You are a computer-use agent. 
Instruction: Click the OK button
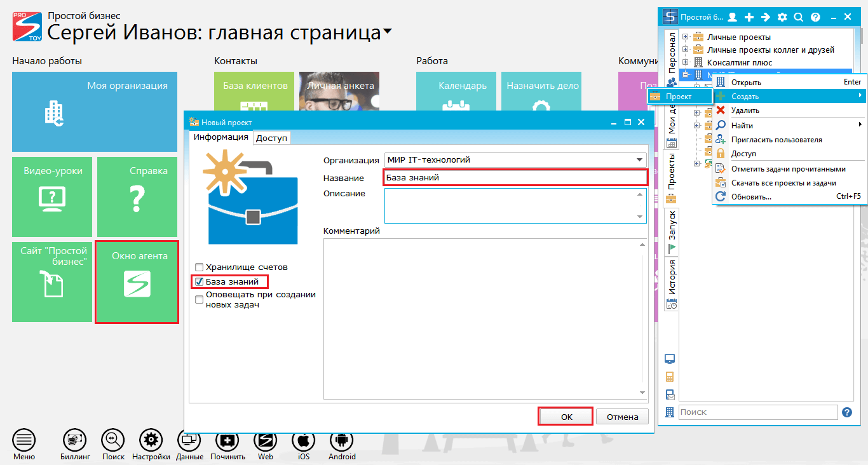pyautogui.click(x=565, y=416)
